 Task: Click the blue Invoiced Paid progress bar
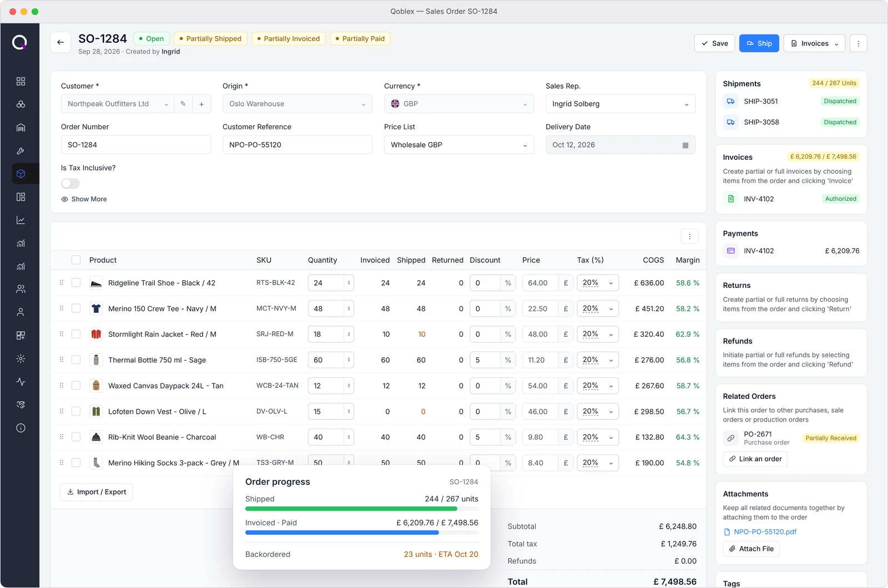click(x=342, y=533)
